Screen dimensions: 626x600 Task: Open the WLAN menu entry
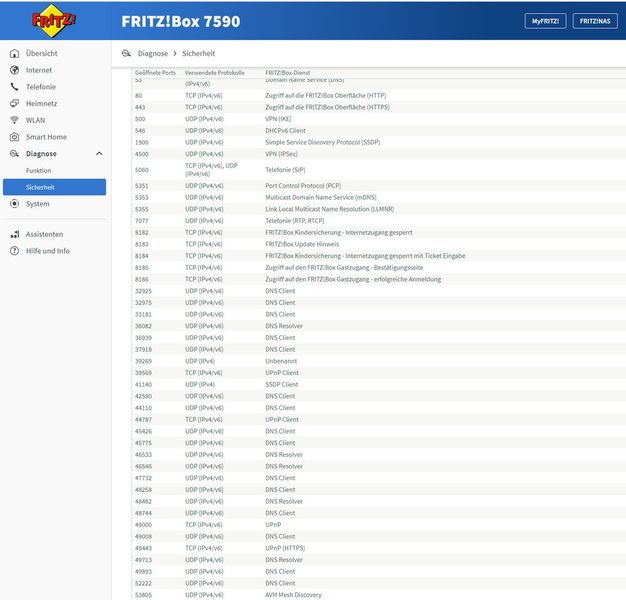(x=35, y=120)
